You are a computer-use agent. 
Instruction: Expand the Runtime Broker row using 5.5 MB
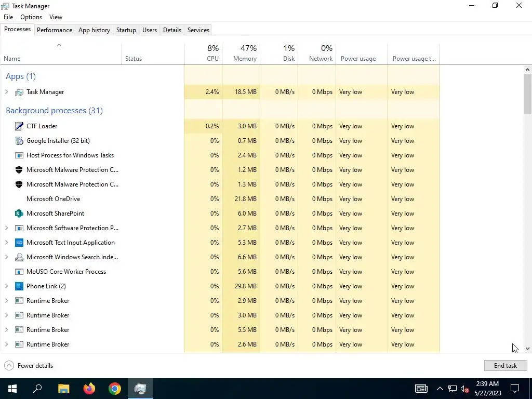pyautogui.click(x=6, y=330)
